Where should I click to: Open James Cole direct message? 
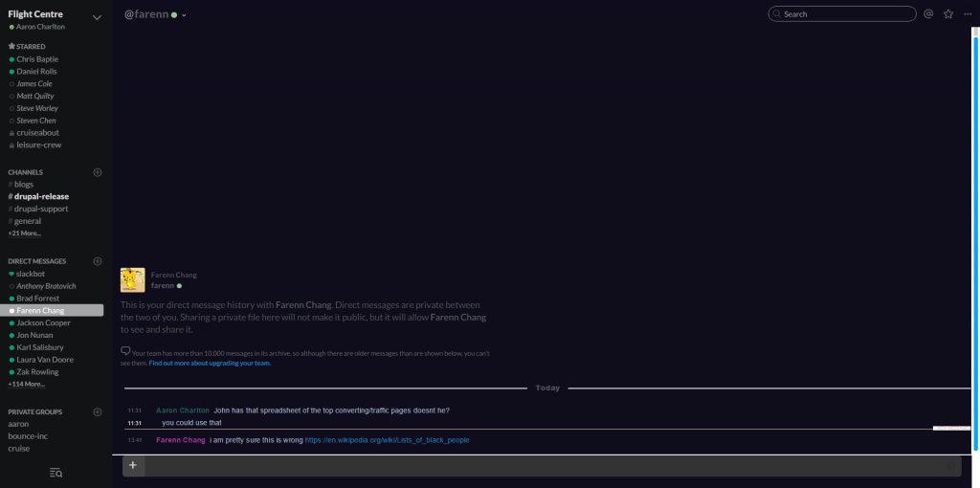pyautogui.click(x=34, y=84)
